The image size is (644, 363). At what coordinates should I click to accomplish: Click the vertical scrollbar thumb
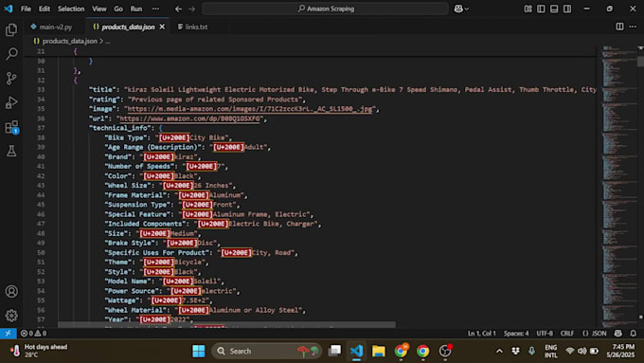click(640, 61)
